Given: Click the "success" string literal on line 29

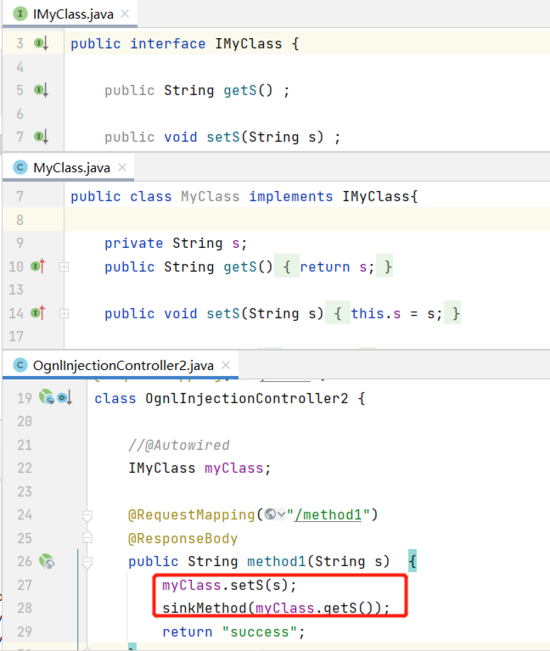Looking at the screenshot, I should pos(259,632).
